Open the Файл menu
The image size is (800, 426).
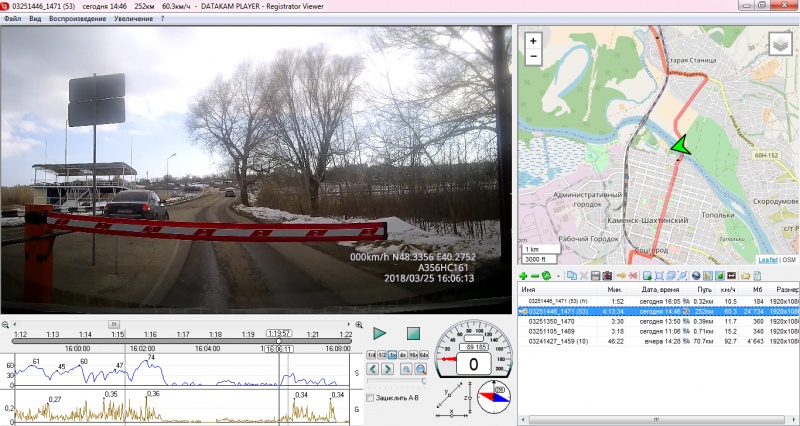(12, 19)
